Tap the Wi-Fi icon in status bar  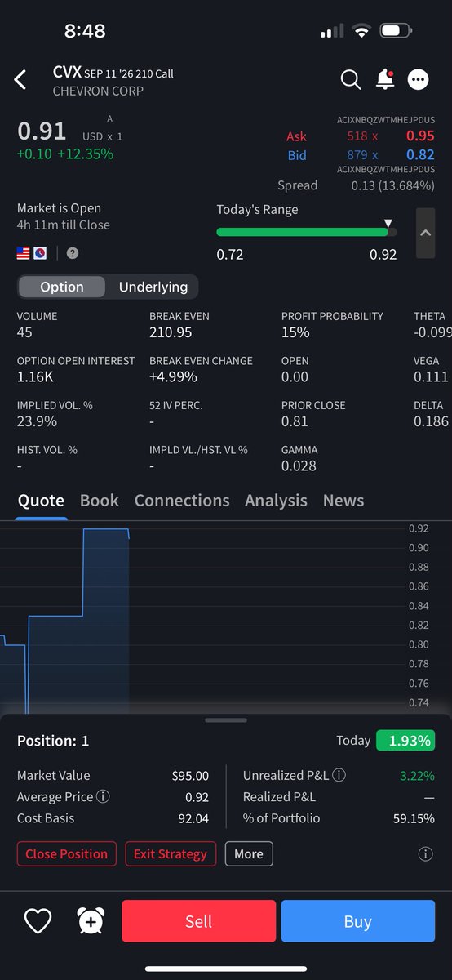pos(361,31)
